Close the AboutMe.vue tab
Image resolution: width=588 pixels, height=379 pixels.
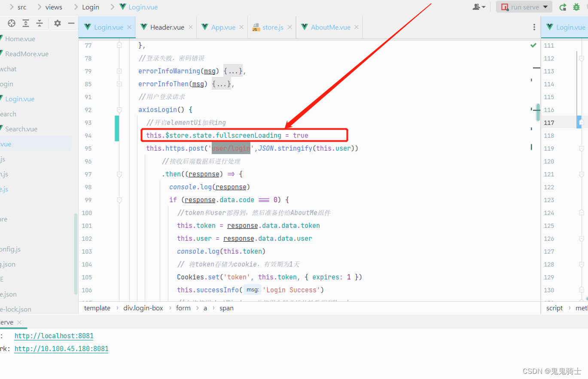click(356, 27)
